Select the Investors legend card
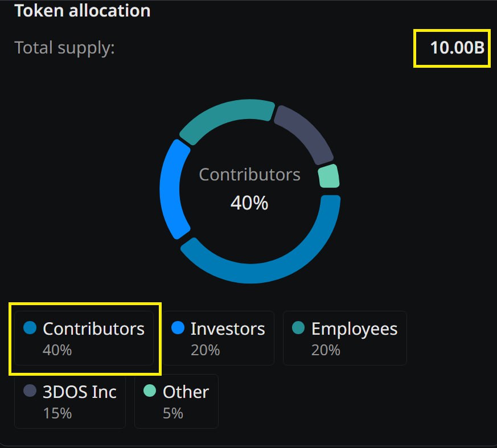This screenshot has width=497, height=448. [x=219, y=338]
